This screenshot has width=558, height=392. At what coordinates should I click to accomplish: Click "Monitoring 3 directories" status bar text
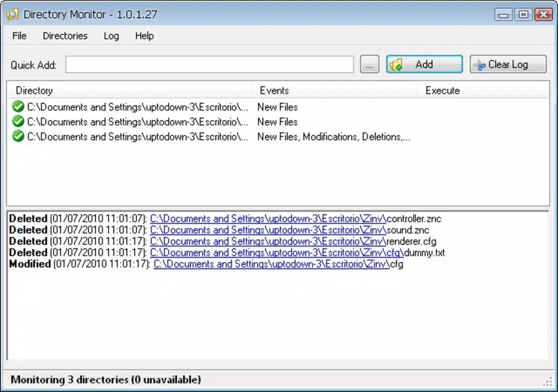[106, 380]
